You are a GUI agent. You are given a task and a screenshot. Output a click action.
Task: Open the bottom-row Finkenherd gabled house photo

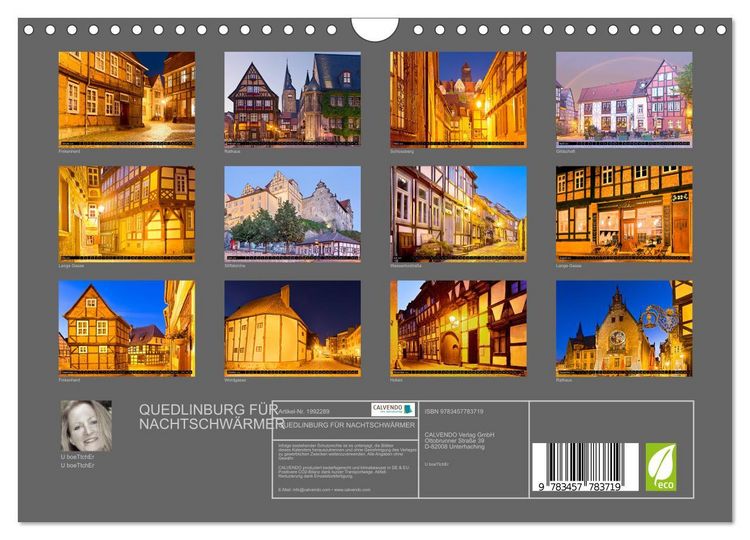(127, 328)
